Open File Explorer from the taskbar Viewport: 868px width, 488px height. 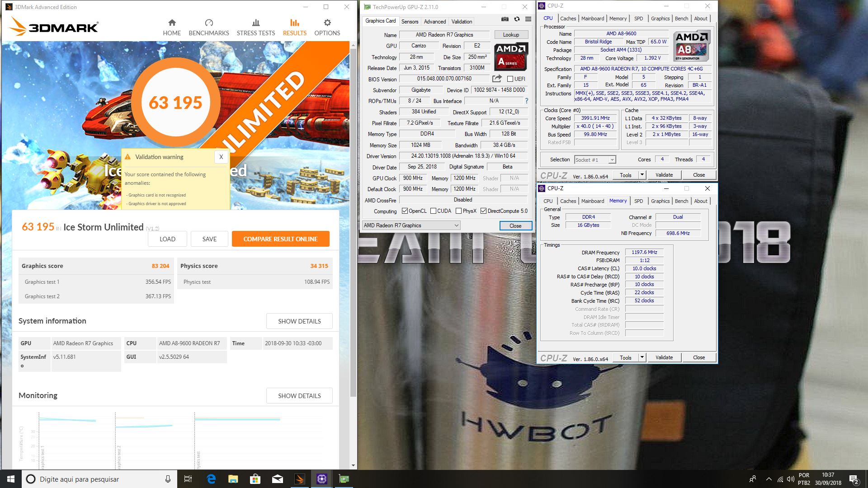tap(233, 479)
